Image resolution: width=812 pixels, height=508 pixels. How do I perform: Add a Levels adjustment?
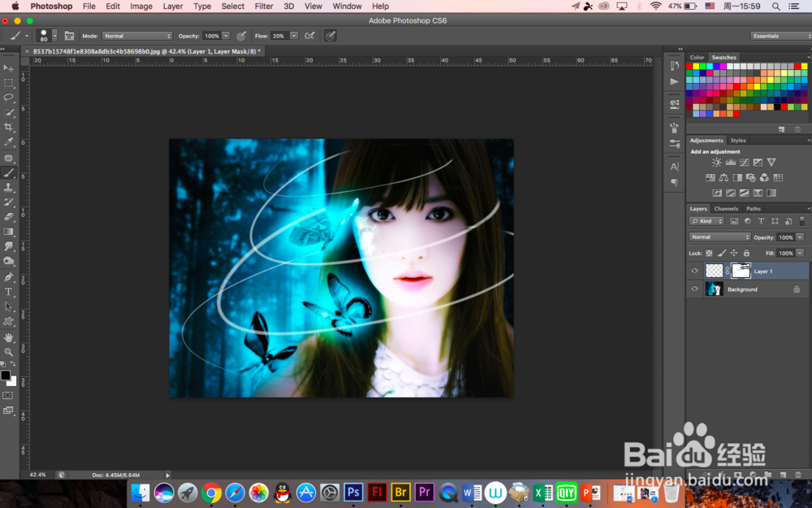coord(730,163)
